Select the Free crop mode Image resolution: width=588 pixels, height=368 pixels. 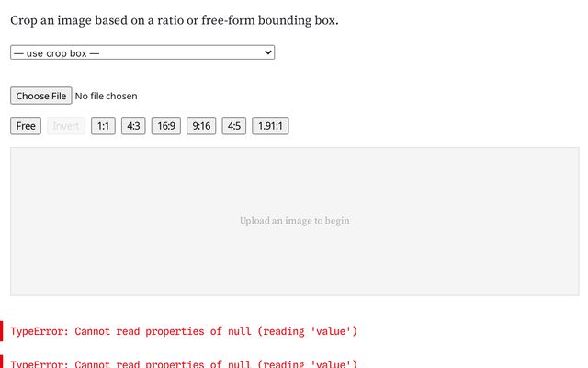26,126
